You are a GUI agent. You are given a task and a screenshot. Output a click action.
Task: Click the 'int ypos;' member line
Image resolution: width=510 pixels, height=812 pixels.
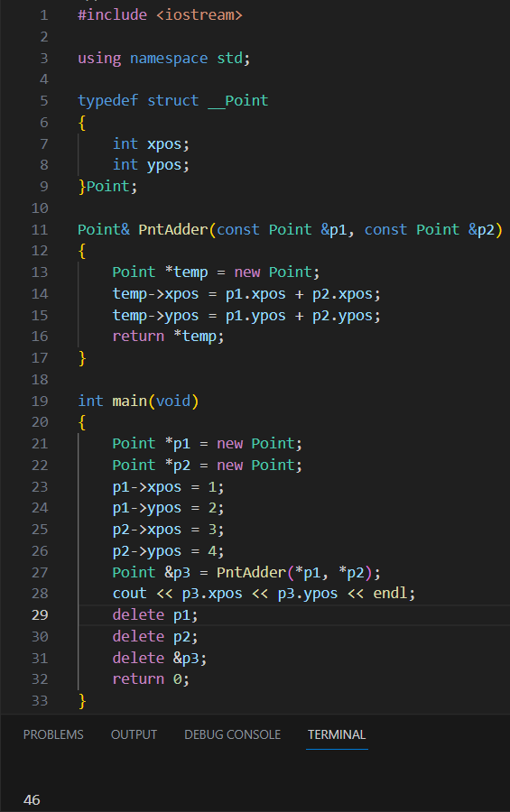tap(152, 165)
